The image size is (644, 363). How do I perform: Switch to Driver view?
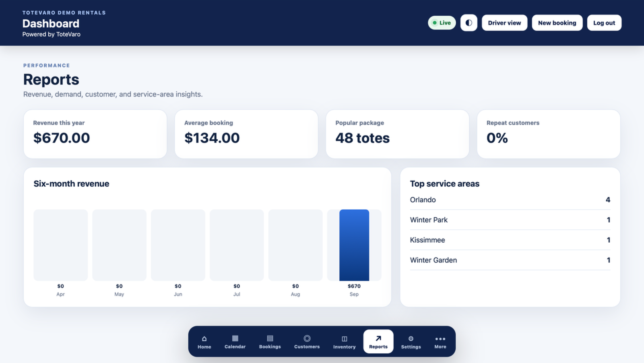504,23
